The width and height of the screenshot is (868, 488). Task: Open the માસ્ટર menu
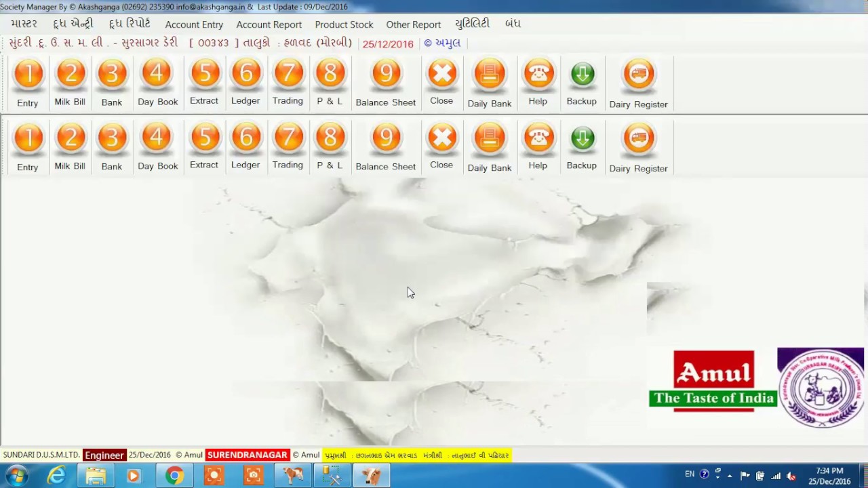[x=24, y=24]
